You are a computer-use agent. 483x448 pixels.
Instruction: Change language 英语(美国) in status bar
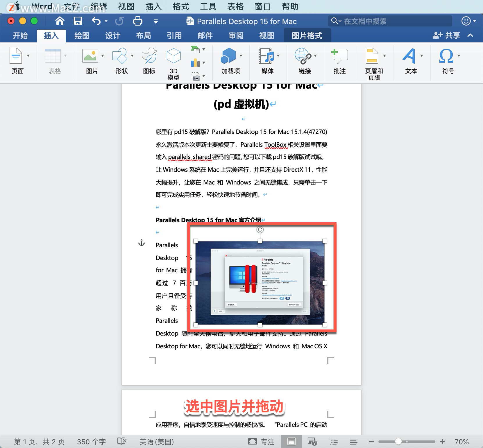(x=157, y=442)
